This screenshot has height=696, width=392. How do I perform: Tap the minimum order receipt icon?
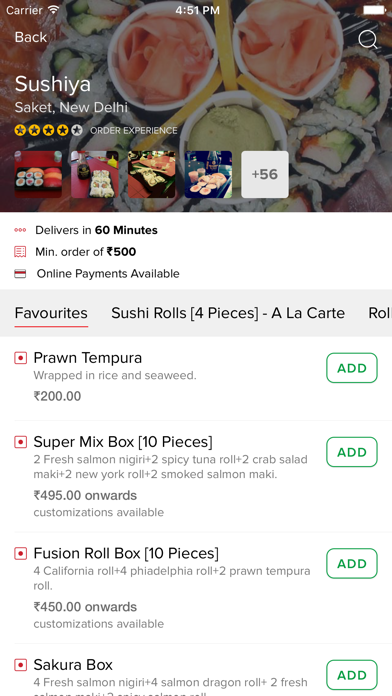(x=20, y=252)
